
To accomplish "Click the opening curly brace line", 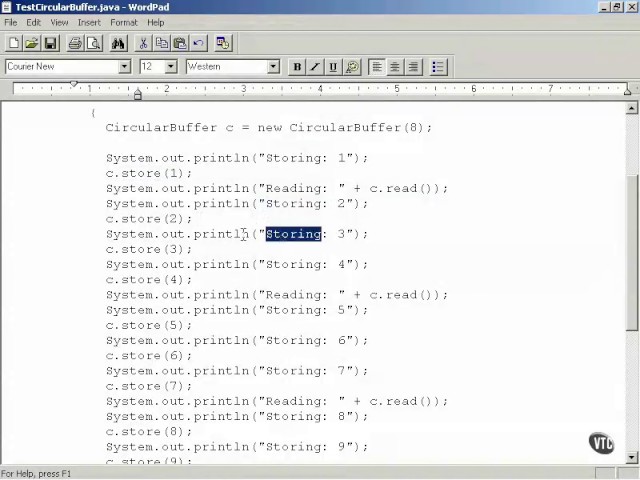I will [x=93, y=113].
